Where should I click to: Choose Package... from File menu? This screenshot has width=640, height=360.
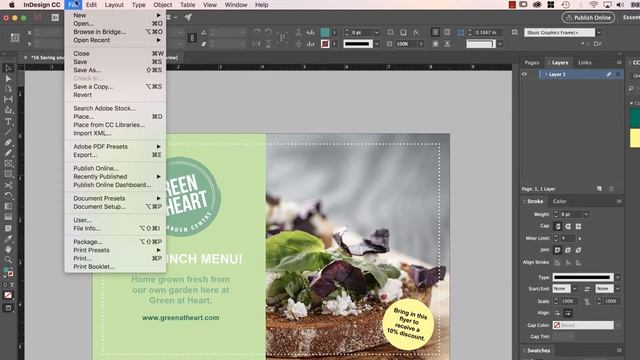[88, 242]
